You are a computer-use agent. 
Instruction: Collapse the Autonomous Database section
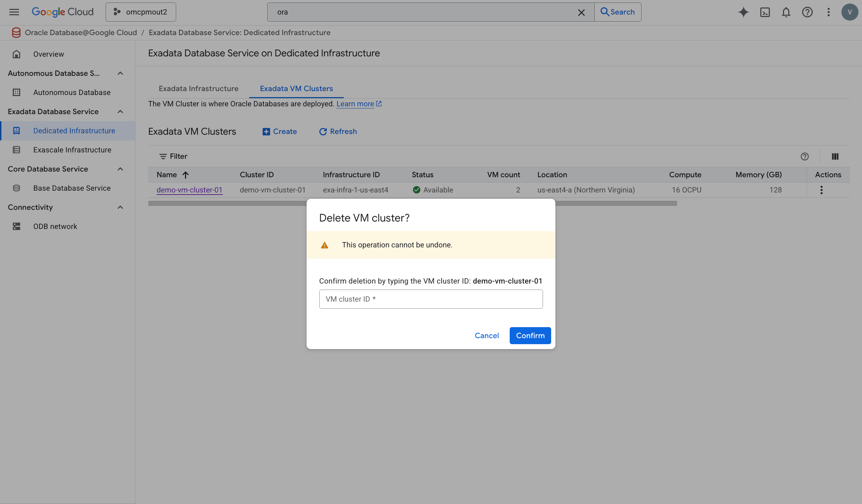point(120,73)
